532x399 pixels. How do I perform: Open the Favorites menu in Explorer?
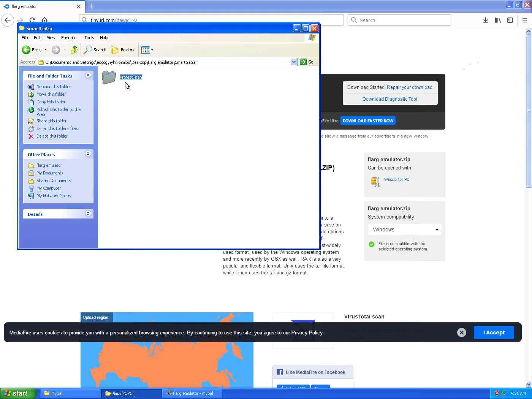[70, 38]
